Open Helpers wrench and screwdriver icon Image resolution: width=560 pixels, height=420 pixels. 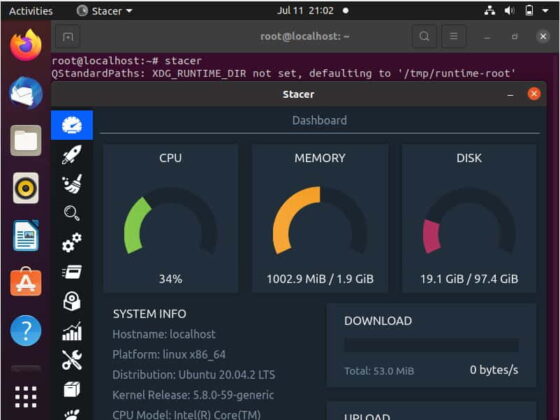[x=72, y=360]
